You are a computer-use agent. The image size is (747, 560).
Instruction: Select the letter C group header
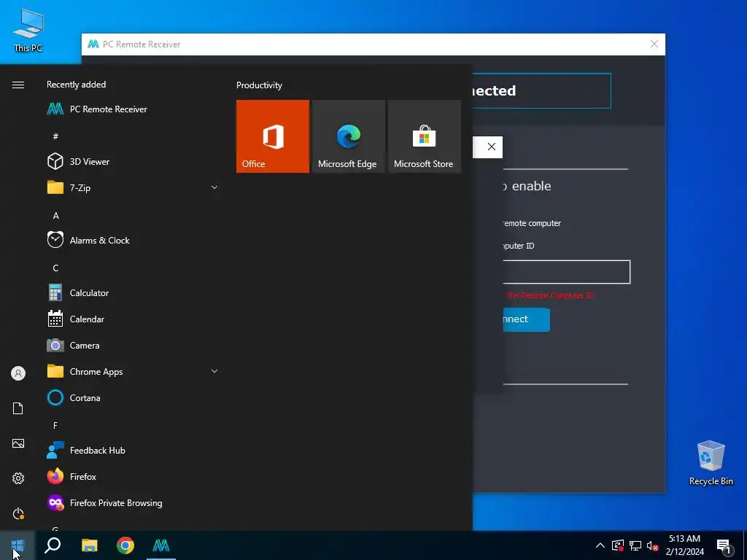pyautogui.click(x=55, y=268)
